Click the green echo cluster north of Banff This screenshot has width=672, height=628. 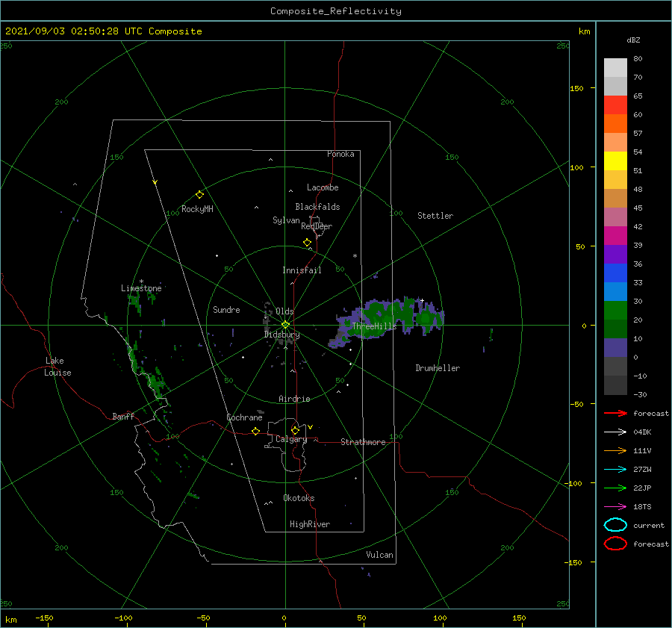click(x=157, y=382)
